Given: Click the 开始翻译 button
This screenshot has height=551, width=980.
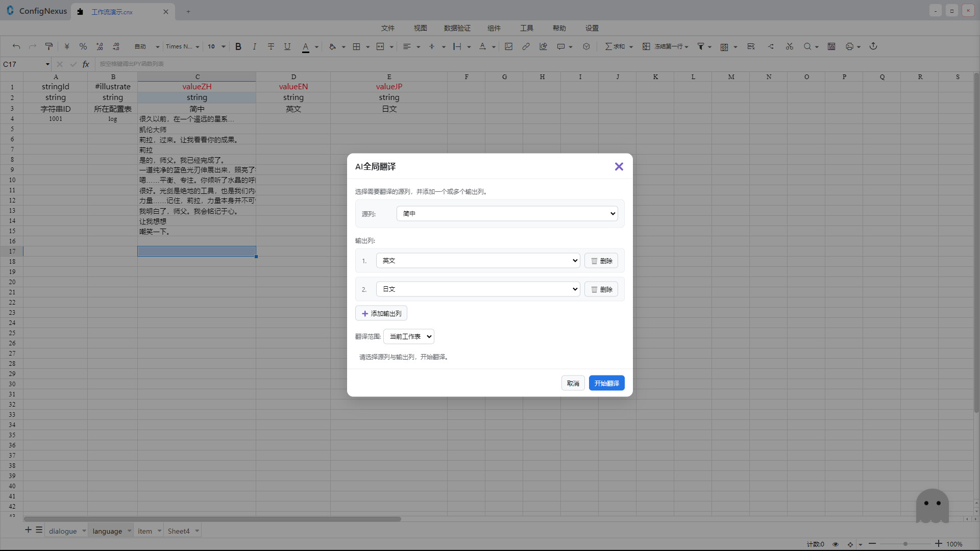Looking at the screenshot, I should tap(606, 383).
